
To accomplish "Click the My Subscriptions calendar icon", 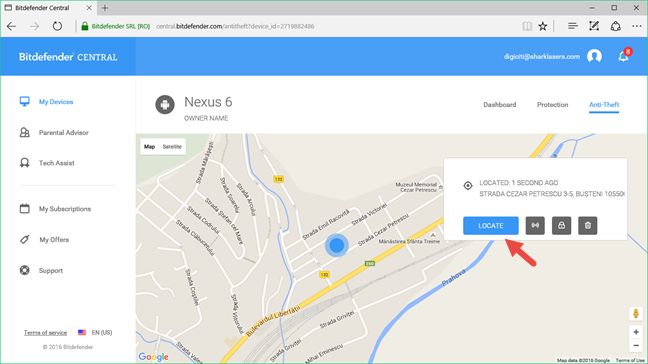I will coord(24,209).
